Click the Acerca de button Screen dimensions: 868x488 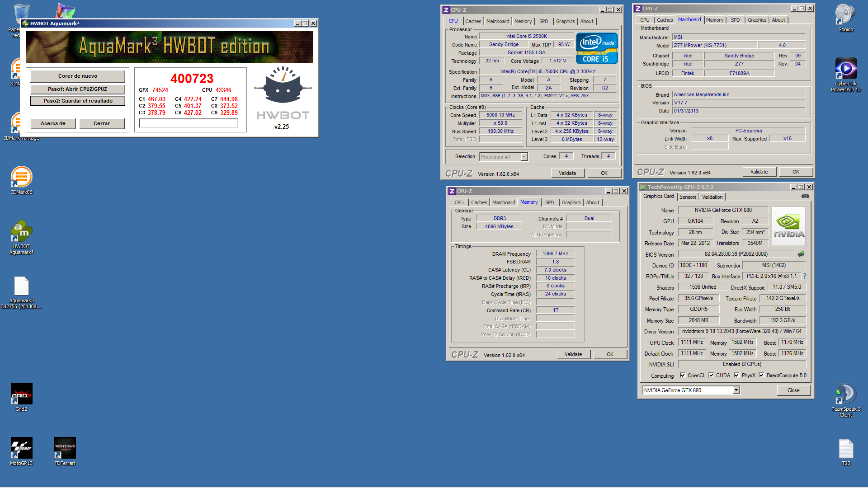[x=53, y=123]
